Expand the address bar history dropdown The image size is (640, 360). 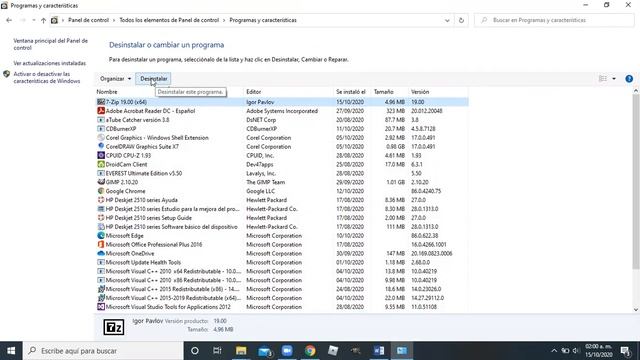point(447,20)
